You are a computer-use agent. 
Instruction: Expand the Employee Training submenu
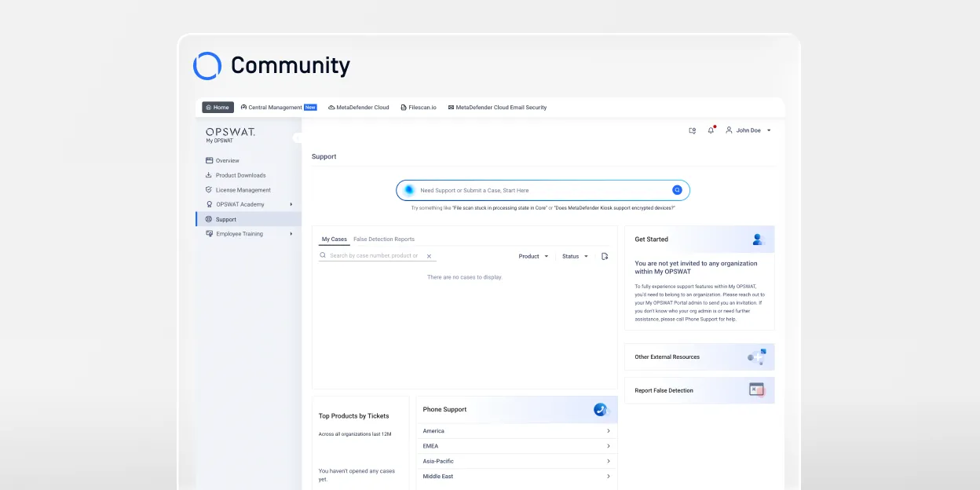click(x=291, y=234)
